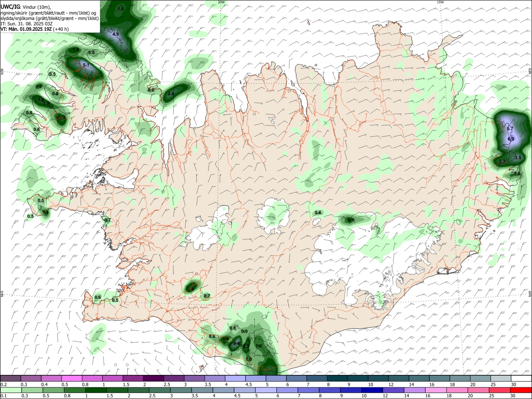Select the darkest purple 2–2.5 snow swatch
Viewport: 532px width, 399px height.
pyautogui.click(x=153, y=379)
